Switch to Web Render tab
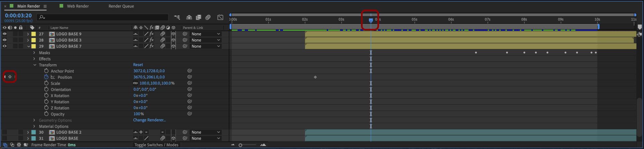644x149 pixels. click(77, 6)
